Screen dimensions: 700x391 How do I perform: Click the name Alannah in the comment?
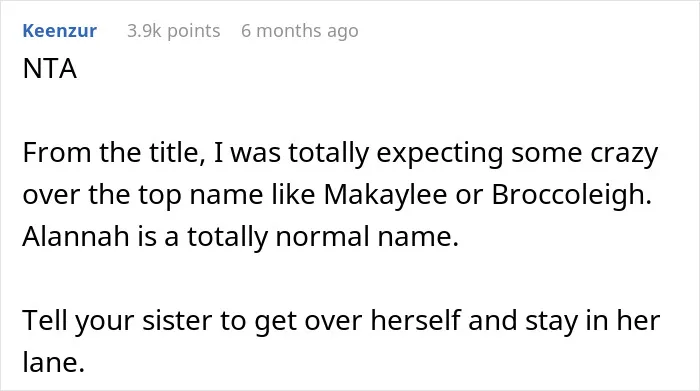(x=76, y=236)
